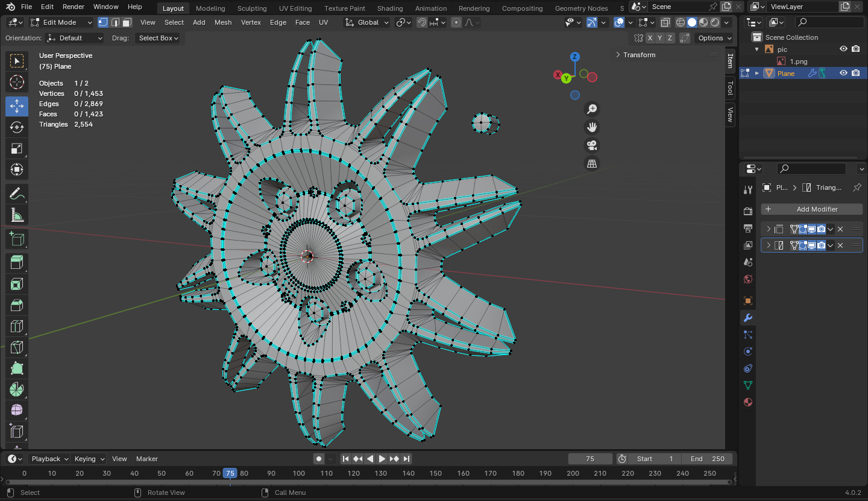Toggle camera view with the camera icon
This screenshot has height=501, width=868.
pos(592,145)
